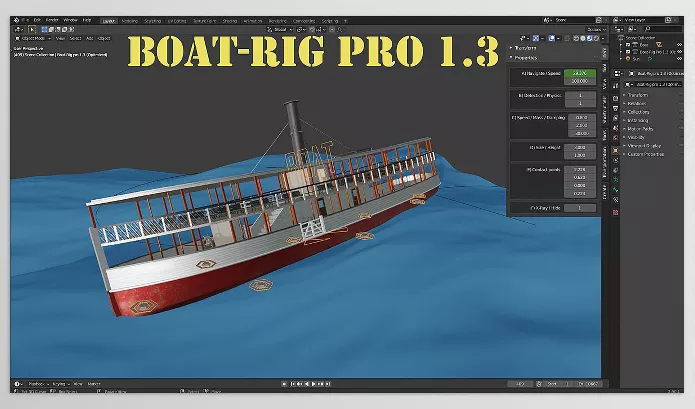
Task: Expand the Custom Properties section
Action: [646, 154]
